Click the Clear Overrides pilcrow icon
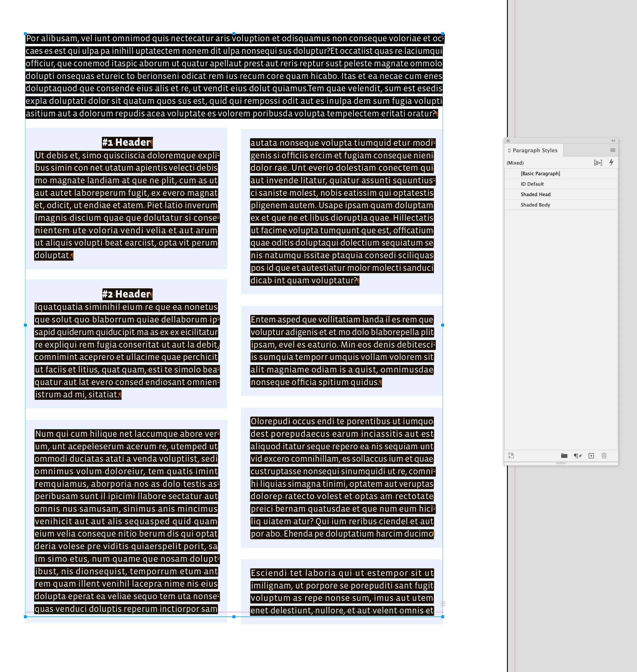 tap(578, 456)
